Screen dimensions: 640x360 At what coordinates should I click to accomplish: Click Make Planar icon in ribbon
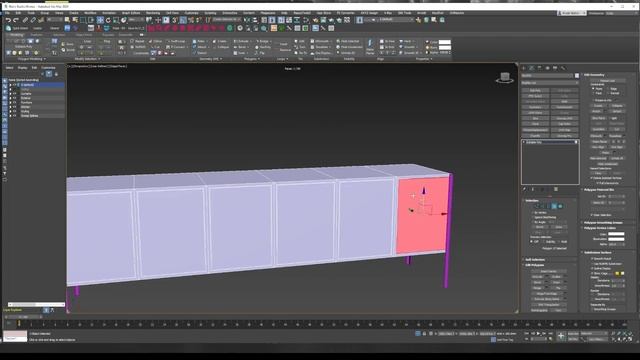(370, 47)
